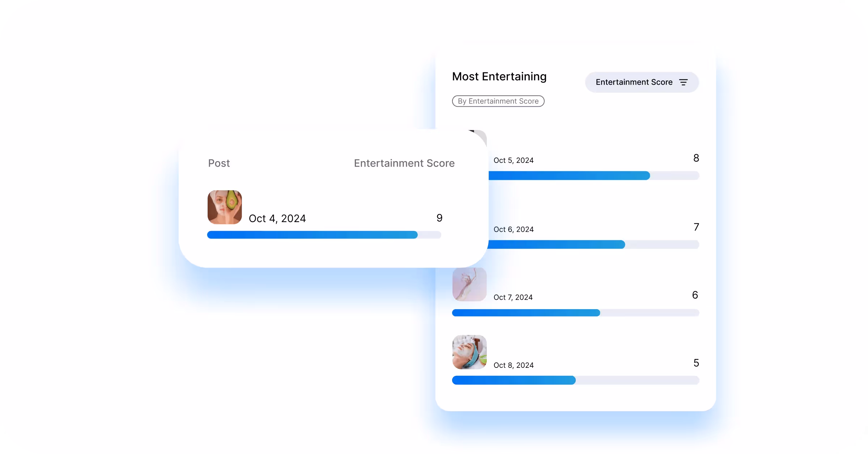The height and width of the screenshot is (454, 868).
Task: Click the Entertainment Score column header
Action: coord(404,163)
